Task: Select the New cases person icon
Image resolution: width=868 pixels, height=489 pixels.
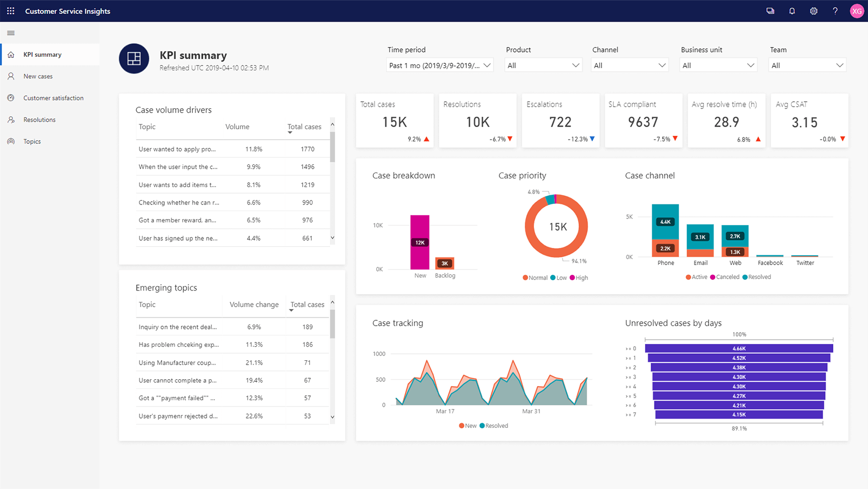Action: [x=11, y=76]
